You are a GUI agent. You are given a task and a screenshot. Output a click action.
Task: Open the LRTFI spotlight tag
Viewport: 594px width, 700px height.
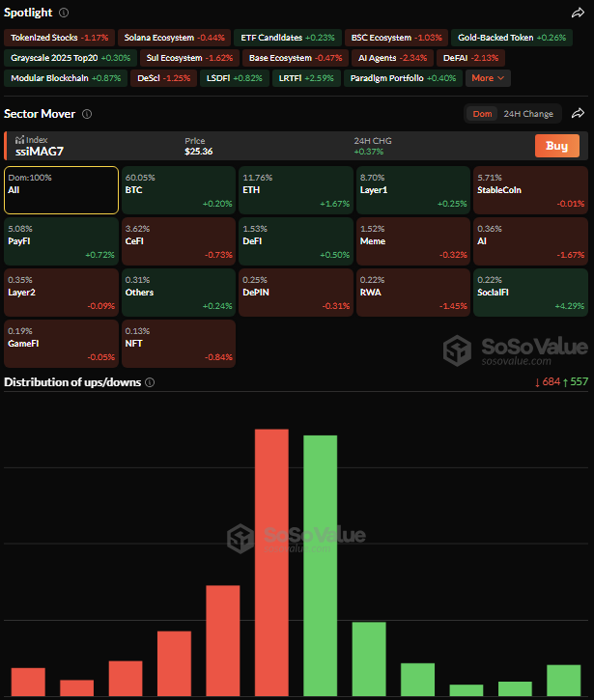(306, 78)
